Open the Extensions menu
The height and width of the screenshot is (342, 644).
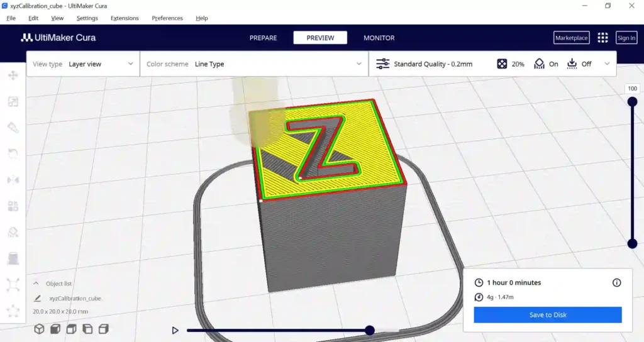tap(125, 18)
